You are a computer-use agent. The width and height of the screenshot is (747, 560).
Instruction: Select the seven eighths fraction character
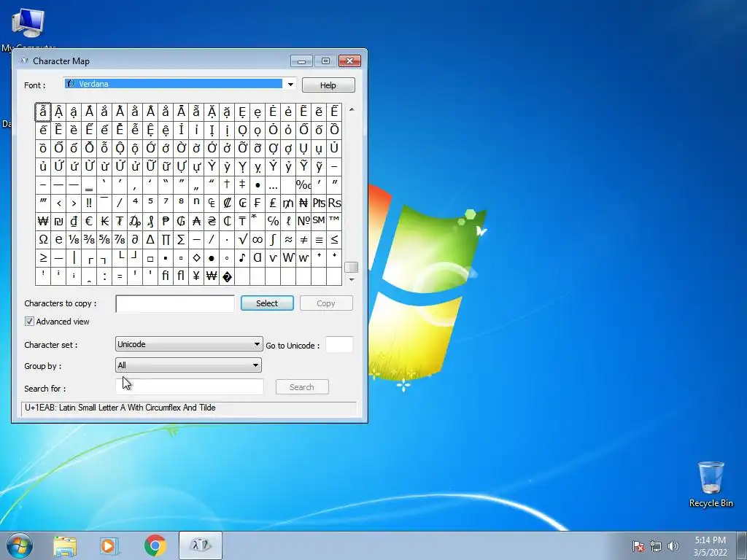pos(120,239)
